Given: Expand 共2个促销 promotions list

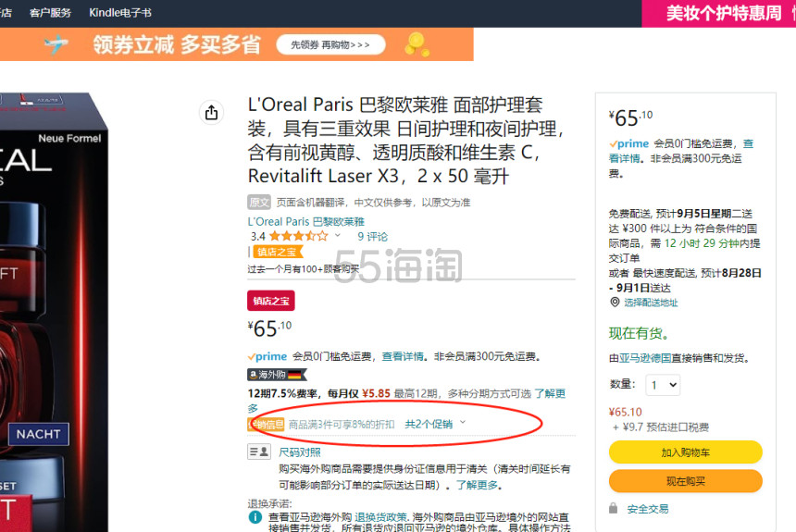Looking at the screenshot, I should [x=435, y=424].
